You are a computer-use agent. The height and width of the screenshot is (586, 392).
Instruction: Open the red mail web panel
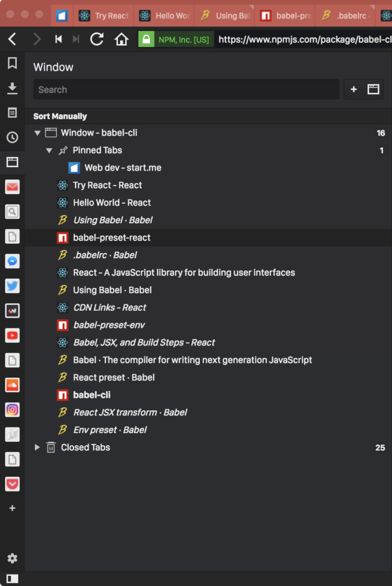pos(13,187)
